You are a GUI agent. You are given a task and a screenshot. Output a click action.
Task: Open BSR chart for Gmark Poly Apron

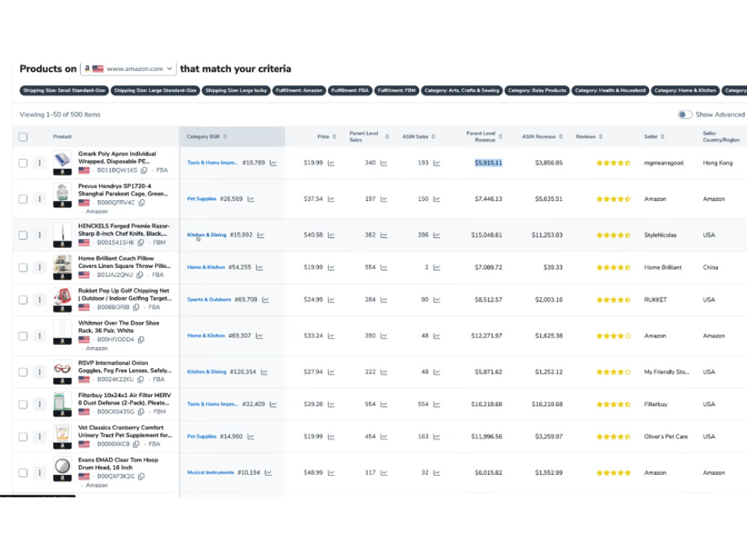pos(273,163)
